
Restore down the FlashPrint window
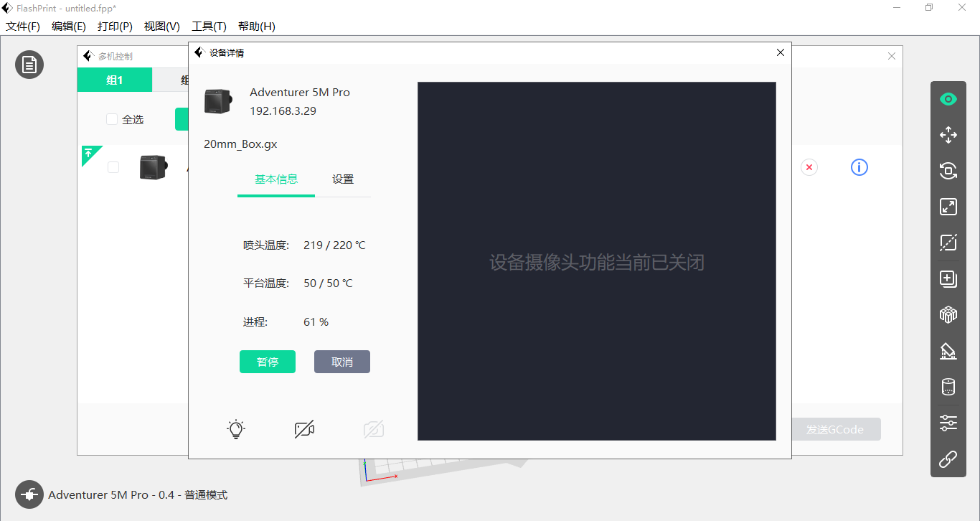click(x=929, y=7)
